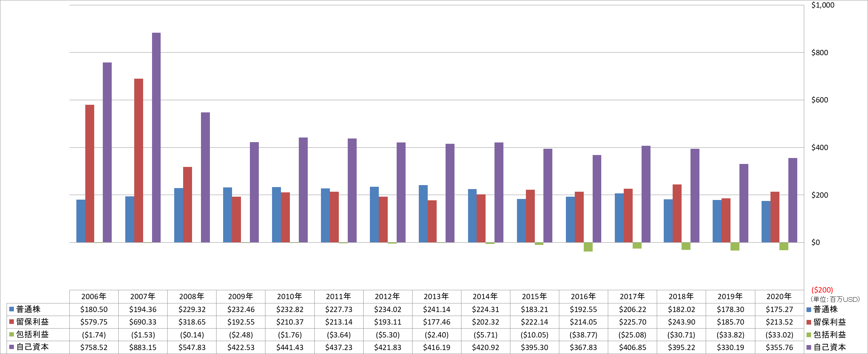Click the $355.76 自己資本 value for 2020

coord(779,347)
